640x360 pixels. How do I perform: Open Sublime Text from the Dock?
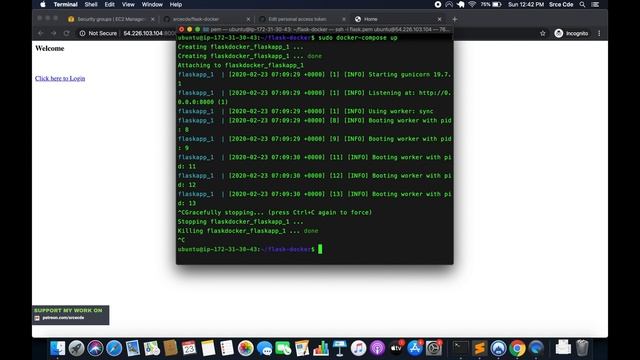(480, 348)
